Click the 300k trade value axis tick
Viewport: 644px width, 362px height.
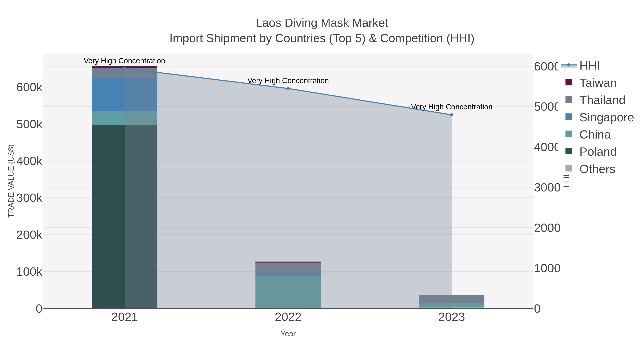(x=29, y=198)
